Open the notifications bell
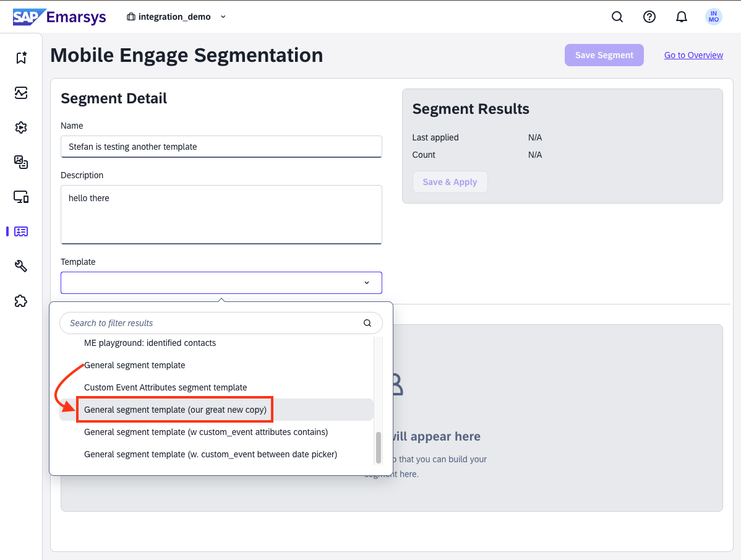This screenshot has height=560, width=741. point(681,17)
